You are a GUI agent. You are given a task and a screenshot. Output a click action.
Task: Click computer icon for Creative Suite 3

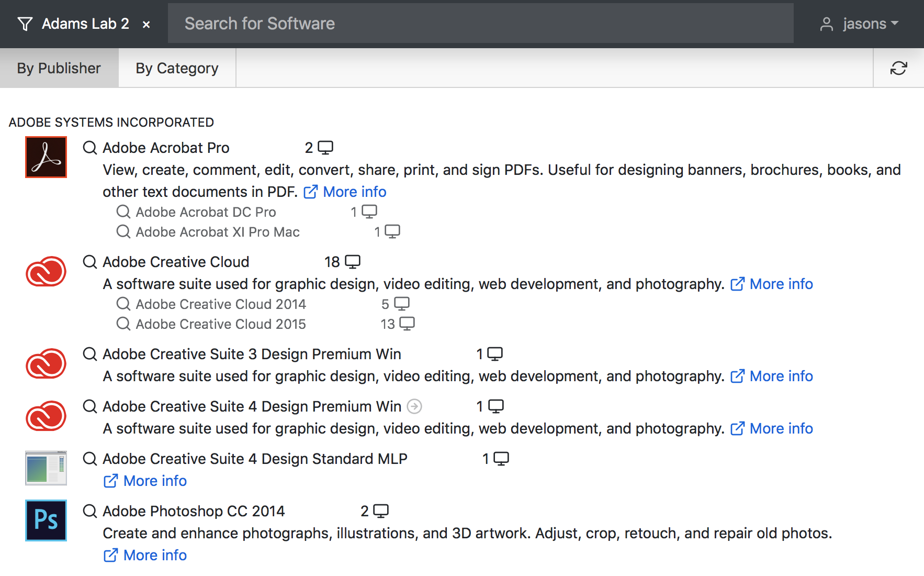tap(495, 354)
